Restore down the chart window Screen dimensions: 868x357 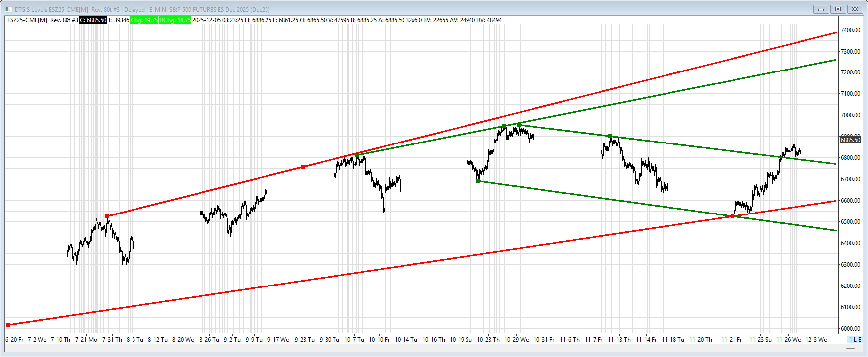[x=838, y=9]
